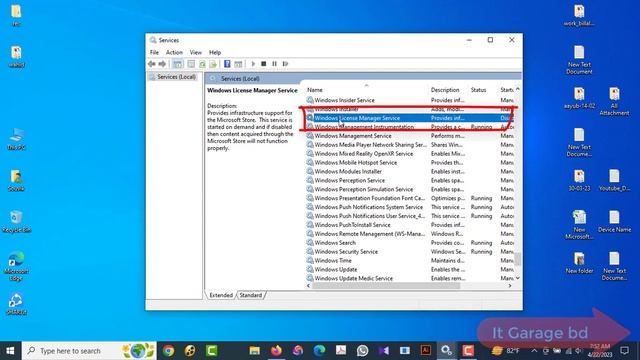Click the horizontal scrollbar left arrow
Screen dimensions: 640x360
(309, 286)
